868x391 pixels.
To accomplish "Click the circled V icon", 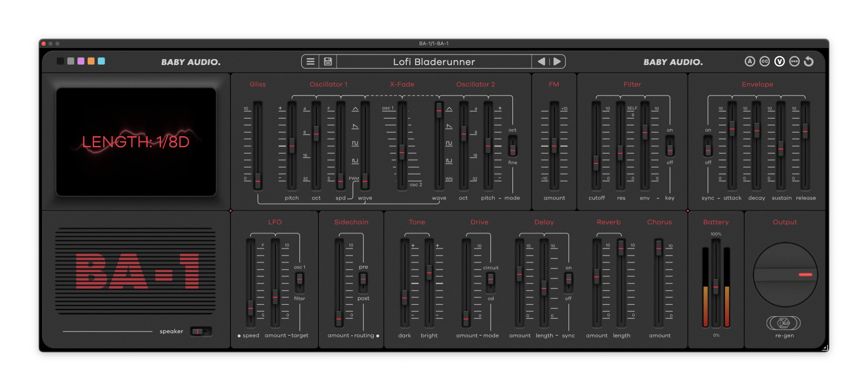I will [779, 61].
